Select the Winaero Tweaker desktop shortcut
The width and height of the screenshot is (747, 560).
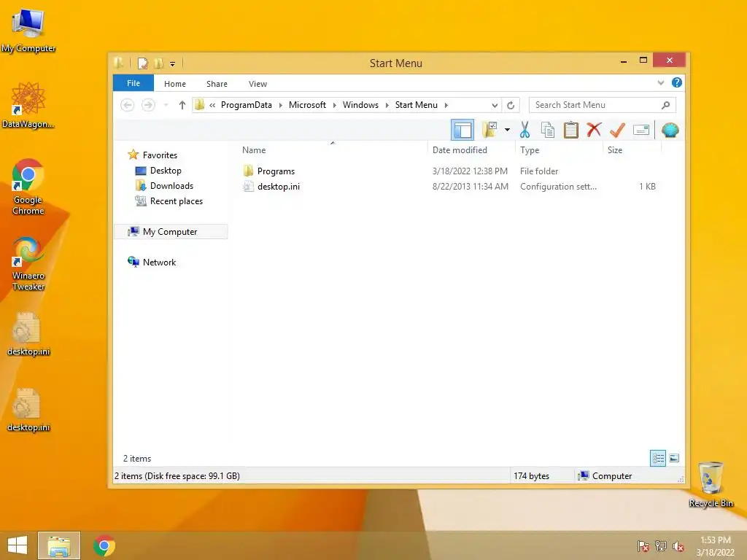point(28,263)
